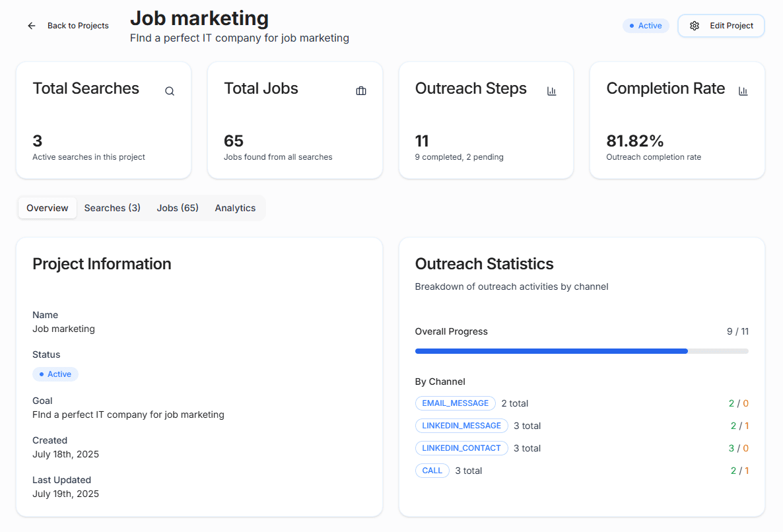783x532 pixels.
Task: Click the gear icon in Edit Project
Action: pyautogui.click(x=694, y=26)
